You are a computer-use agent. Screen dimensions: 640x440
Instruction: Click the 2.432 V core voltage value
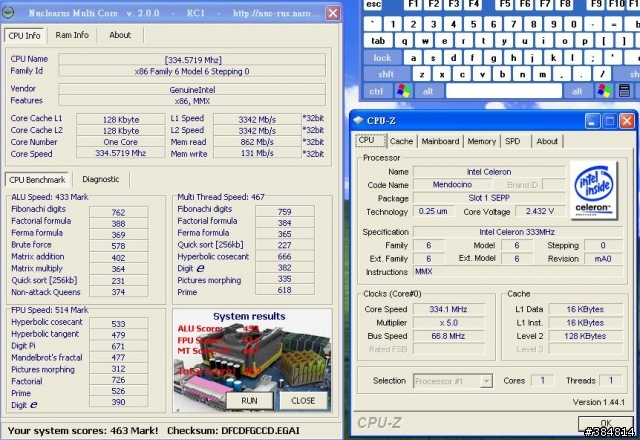[540, 211]
